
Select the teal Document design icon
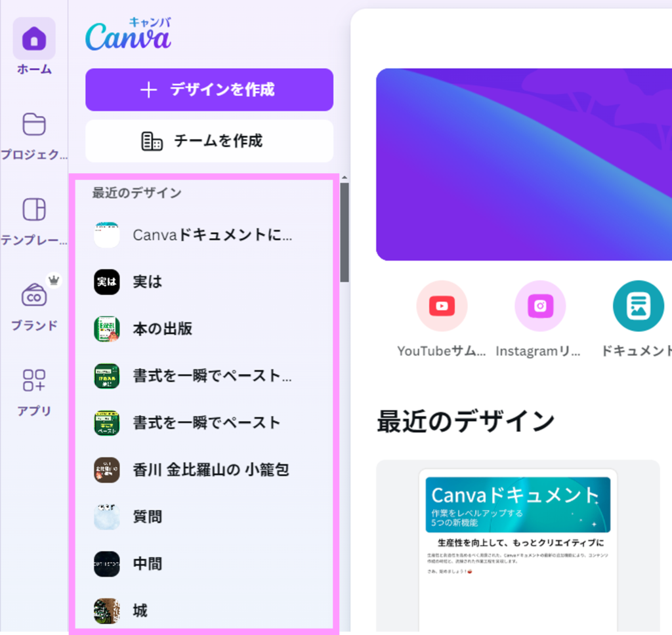coord(637,306)
